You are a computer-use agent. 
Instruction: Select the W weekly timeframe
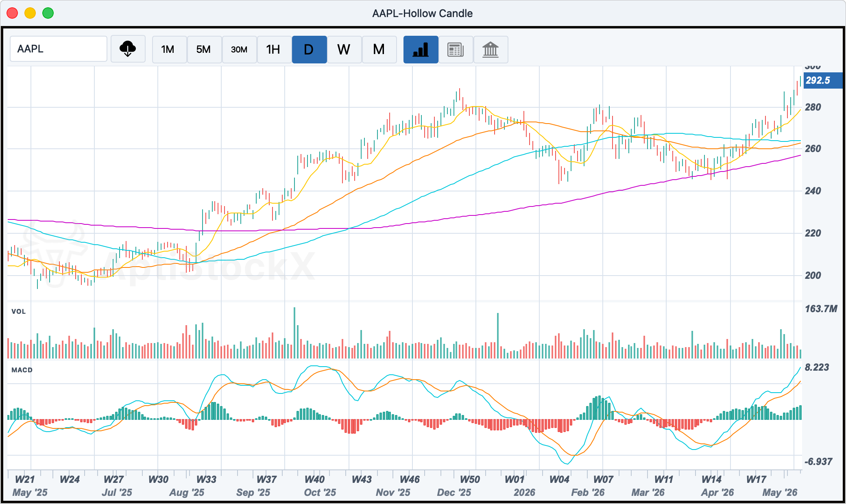(344, 49)
